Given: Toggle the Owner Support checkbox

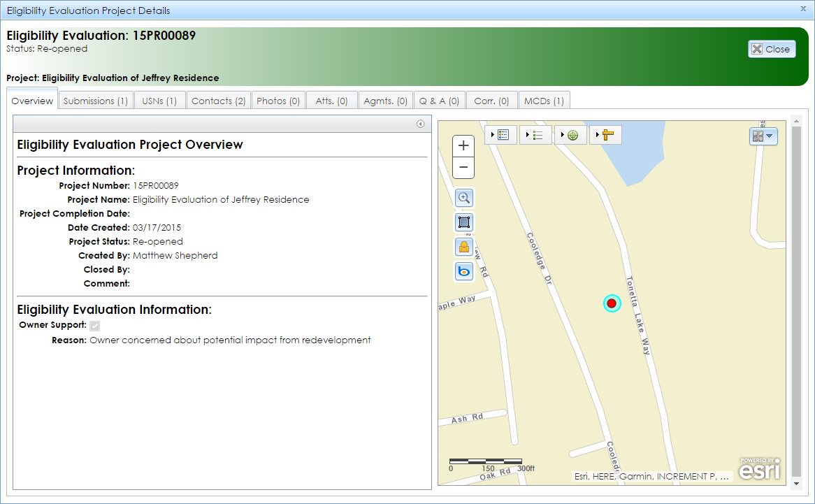Looking at the screenshot, I should [x=94, y=325].
